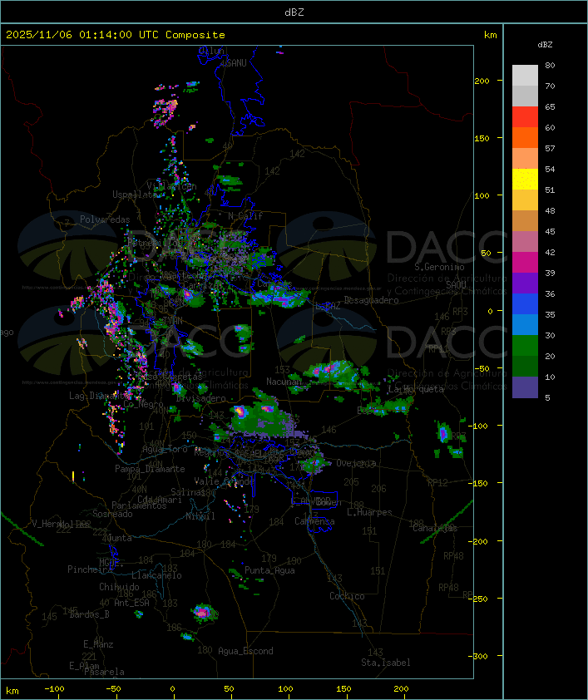Click the dBZ label above the color legend
The height and width of the screenshot is (700, 588).
pyautogui.click(x=545, y=45)
